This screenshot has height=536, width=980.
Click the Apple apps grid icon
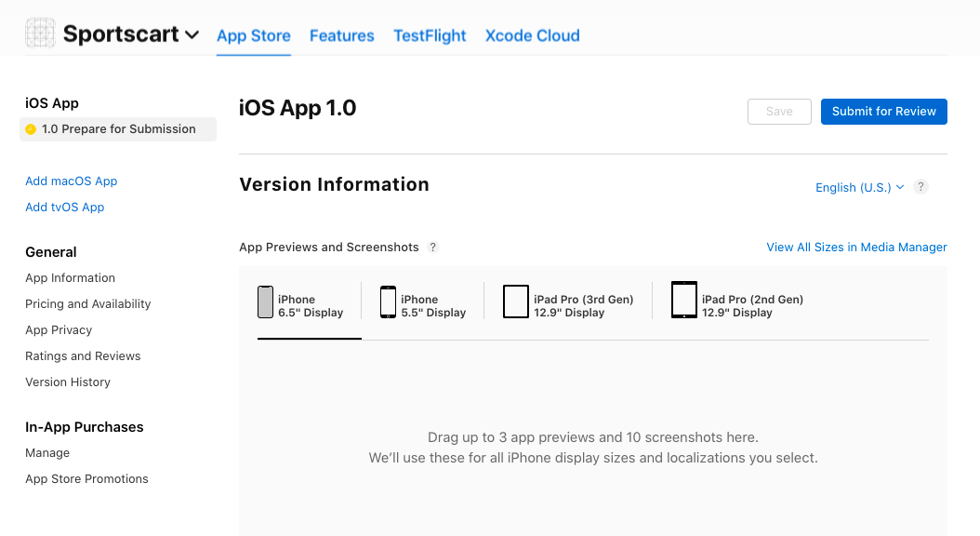tap(40, 33)
